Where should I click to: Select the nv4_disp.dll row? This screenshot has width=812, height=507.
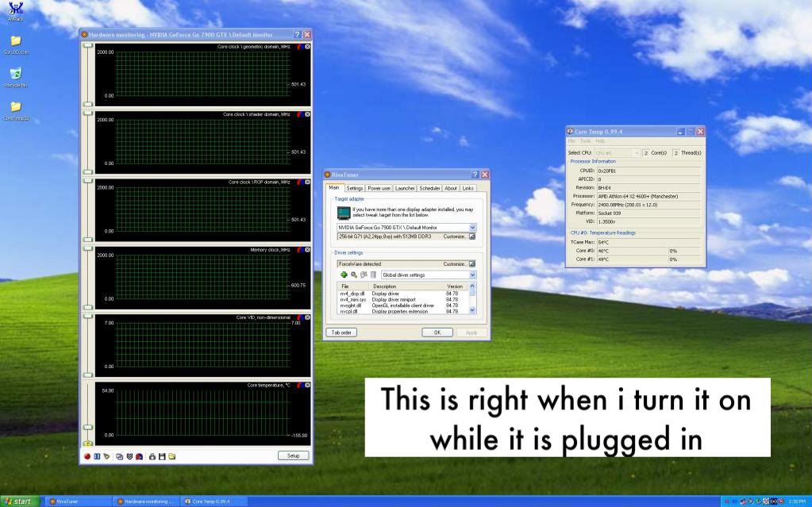[x=403, y=294]
